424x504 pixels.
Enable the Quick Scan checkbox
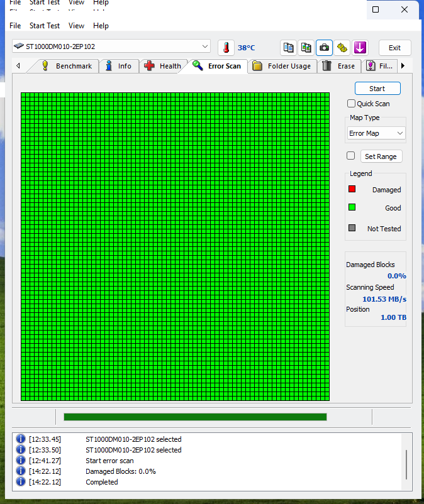(x=352, y=104)
